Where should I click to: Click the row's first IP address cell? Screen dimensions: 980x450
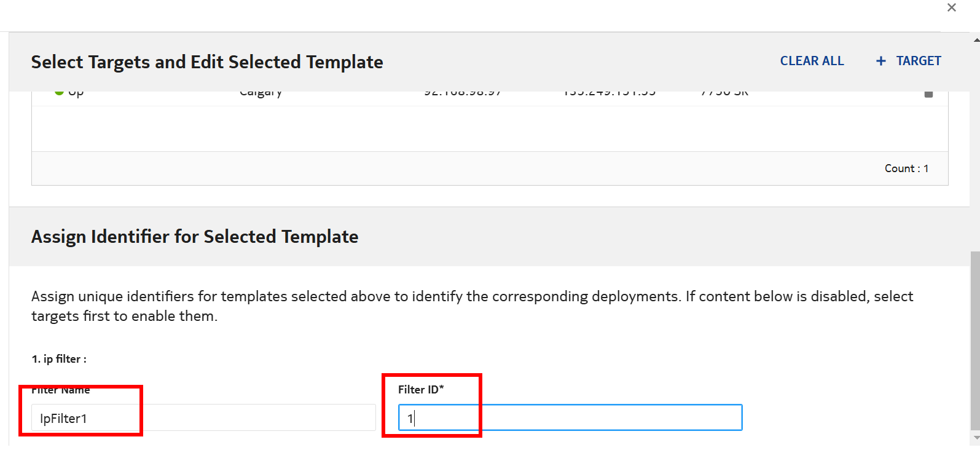click(x=463, y=93)
